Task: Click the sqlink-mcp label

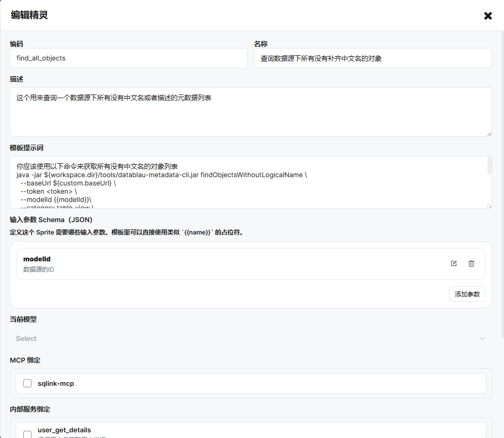Action: (56, 383)
